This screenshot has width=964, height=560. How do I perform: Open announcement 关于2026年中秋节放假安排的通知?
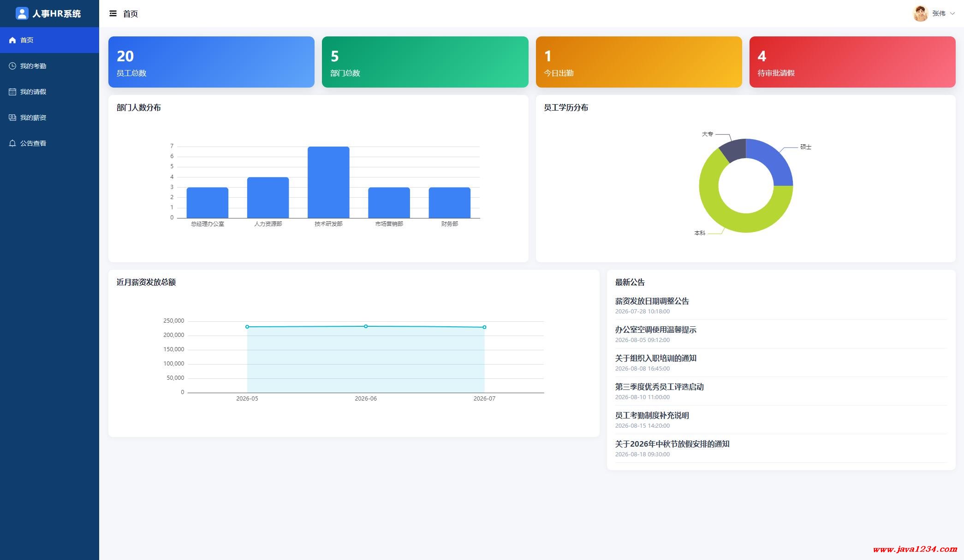(672, 444)
